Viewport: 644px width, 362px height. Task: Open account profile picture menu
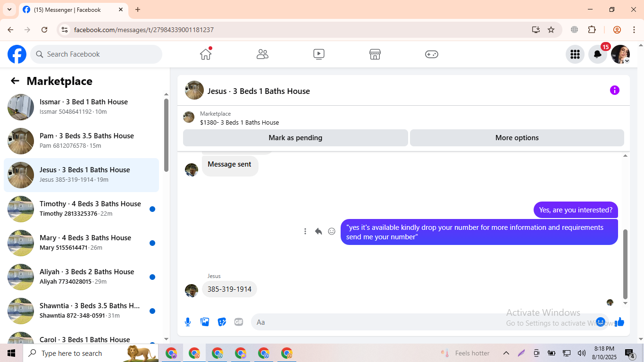tap(620, 54)
